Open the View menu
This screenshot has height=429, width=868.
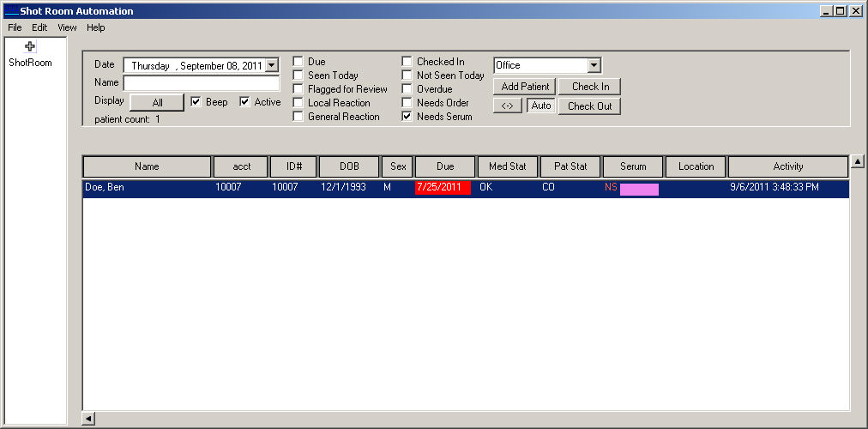[x=67, y=27]
